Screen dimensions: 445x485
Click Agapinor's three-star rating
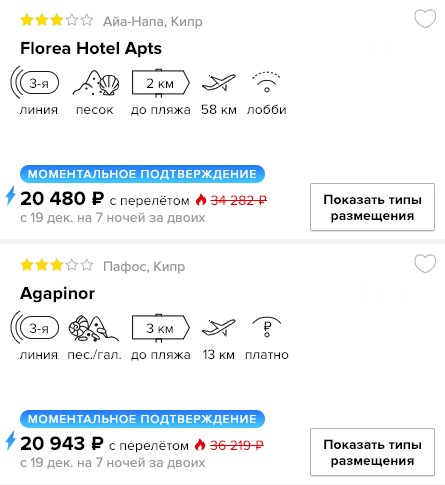pos(56,265)
